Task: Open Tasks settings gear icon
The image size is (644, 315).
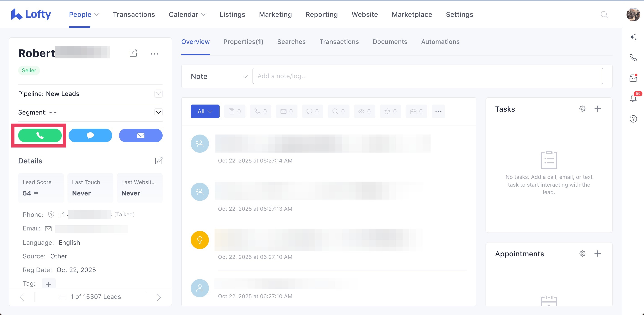Action: (582, 109)
